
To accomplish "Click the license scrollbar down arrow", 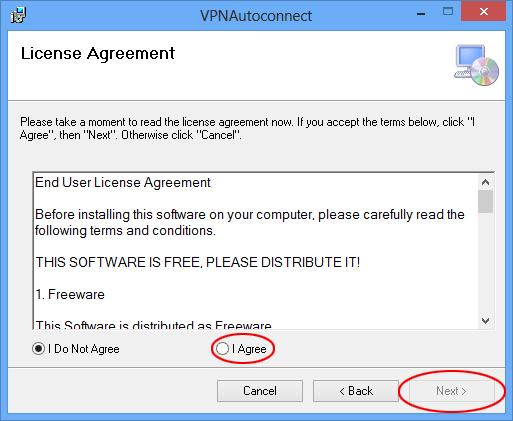I will pyautogui.click(x=485, y=321).
